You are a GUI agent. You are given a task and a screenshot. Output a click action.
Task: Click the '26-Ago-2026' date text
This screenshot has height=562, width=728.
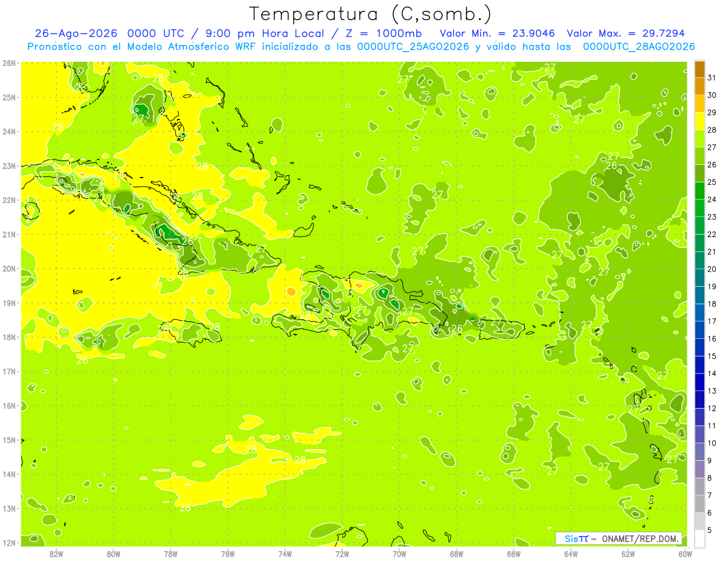click(76, 33)
